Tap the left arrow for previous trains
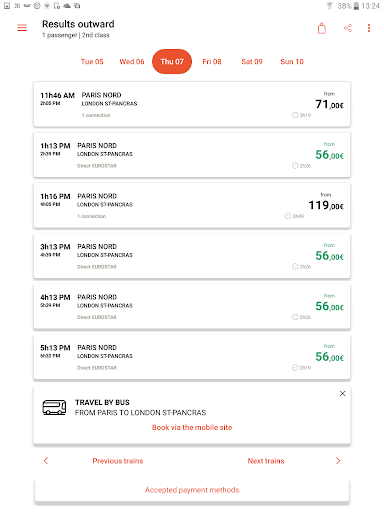The image size is (384, 512). coord(46,461)
